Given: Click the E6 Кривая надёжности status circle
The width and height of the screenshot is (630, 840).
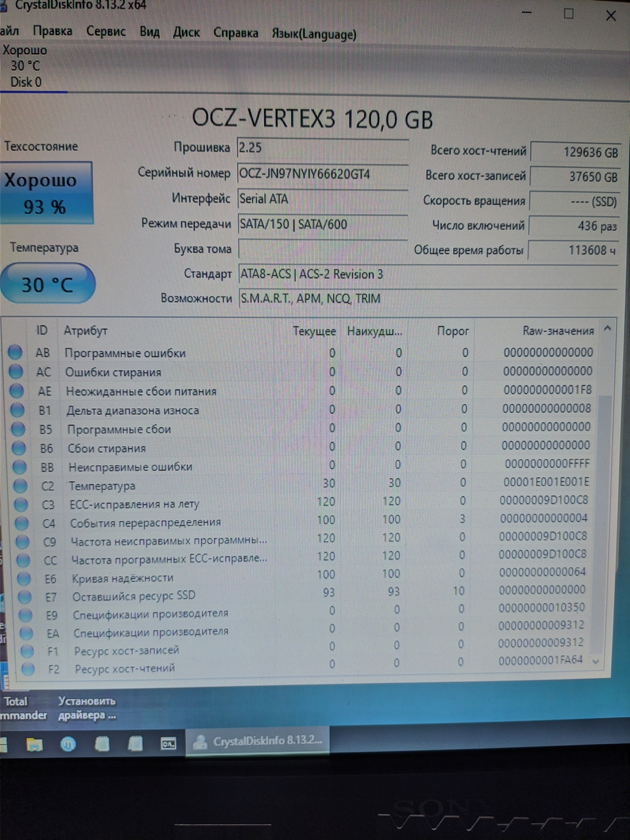Looking at the screenshot, I should pos(24,578).
